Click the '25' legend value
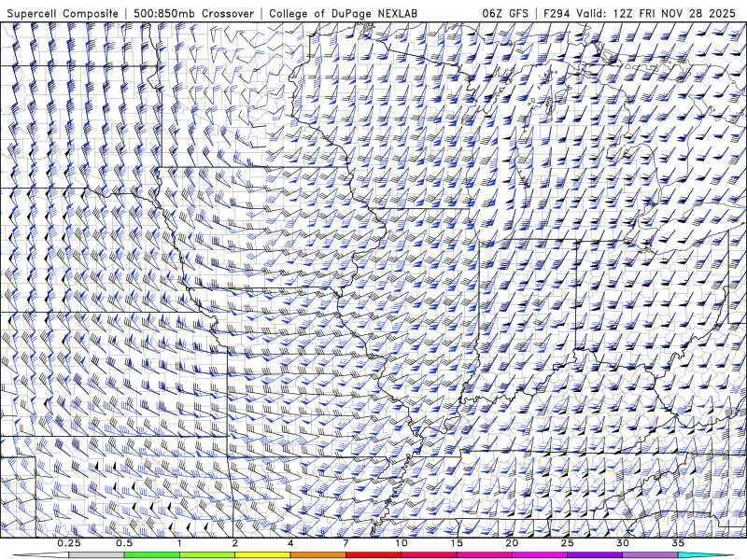Viewport: 747px width, 560px height. click(x=567, y=543)
